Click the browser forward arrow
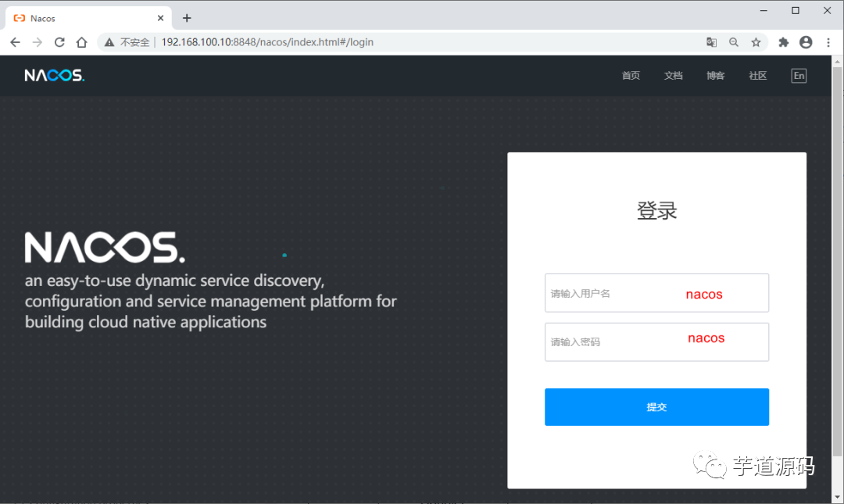844x504 pixels. (x=38, y=42)
